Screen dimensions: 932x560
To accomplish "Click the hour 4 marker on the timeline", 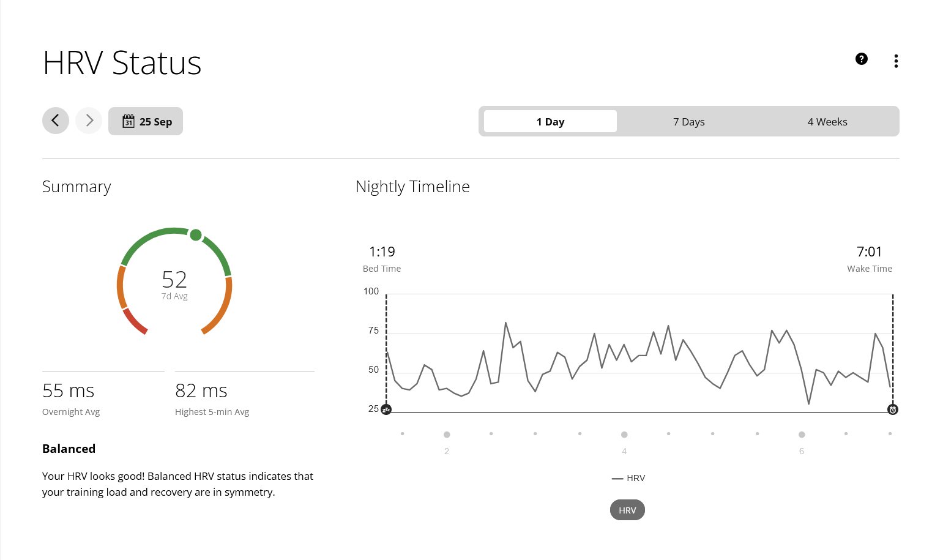I will point(624,435).
